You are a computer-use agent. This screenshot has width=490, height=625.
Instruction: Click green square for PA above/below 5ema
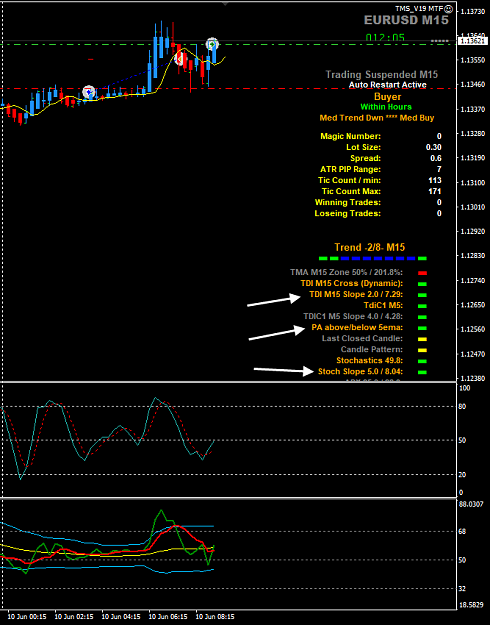click(x=422, y=328)
